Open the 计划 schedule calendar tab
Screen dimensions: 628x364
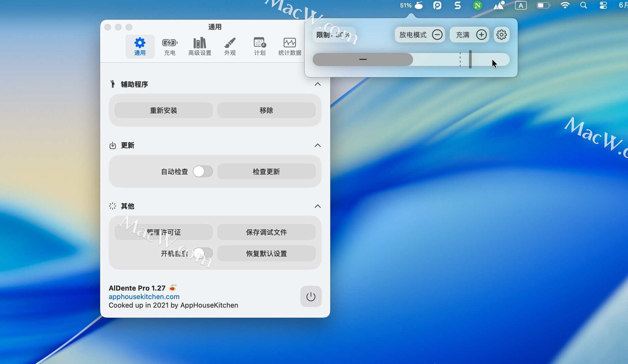pyautogui.click(x=260, y=46)
